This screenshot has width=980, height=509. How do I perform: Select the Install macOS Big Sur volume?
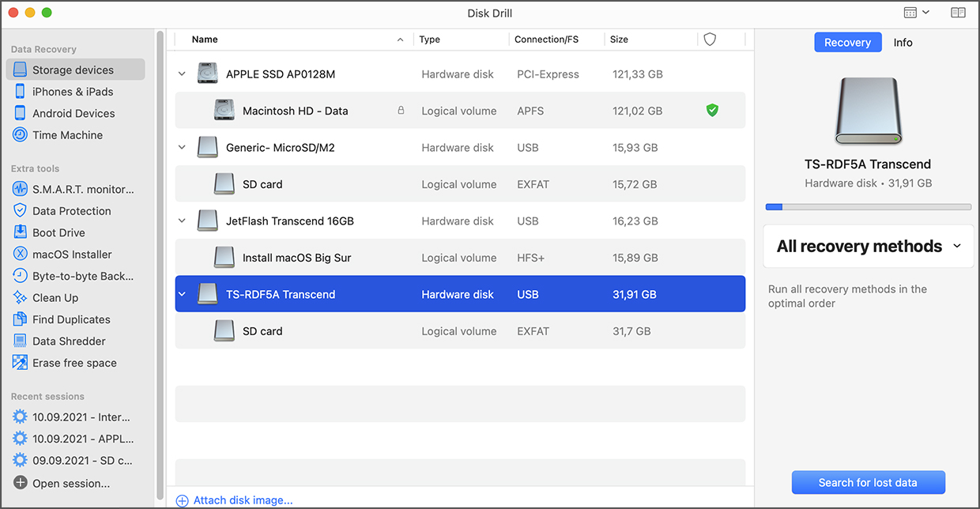[x=460, y=258]
